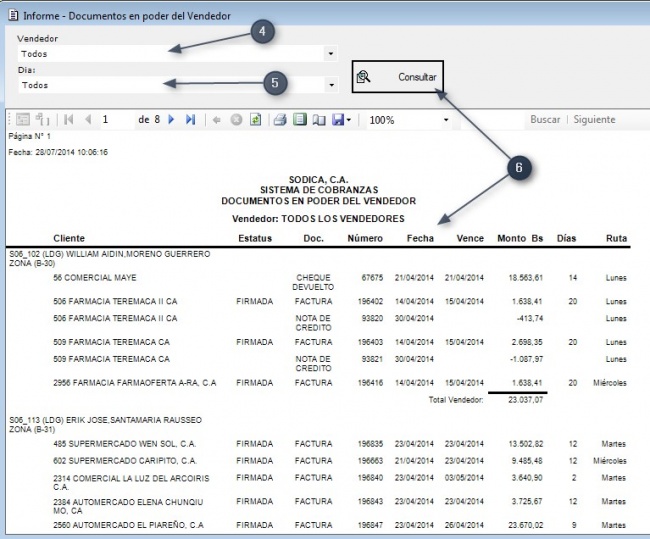Open the Dia dropdown arrow

point(331,85)
